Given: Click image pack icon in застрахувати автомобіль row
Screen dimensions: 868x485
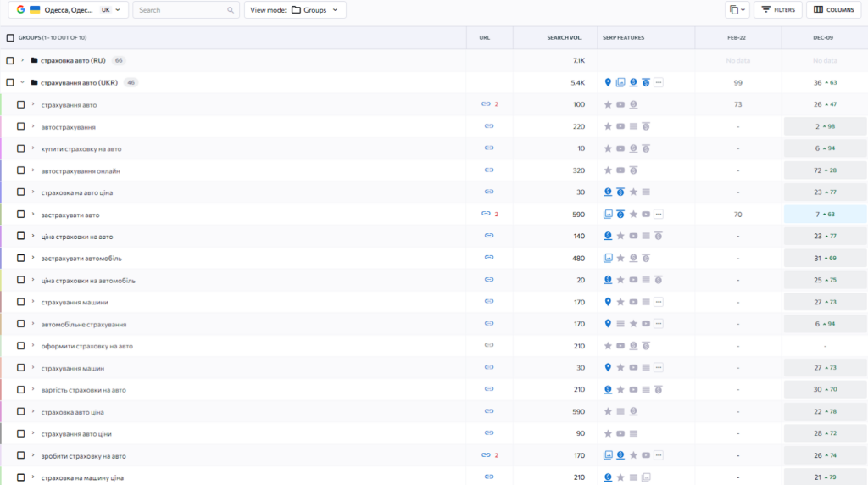Looking at the screenshot, I should [x=608, y=258].
